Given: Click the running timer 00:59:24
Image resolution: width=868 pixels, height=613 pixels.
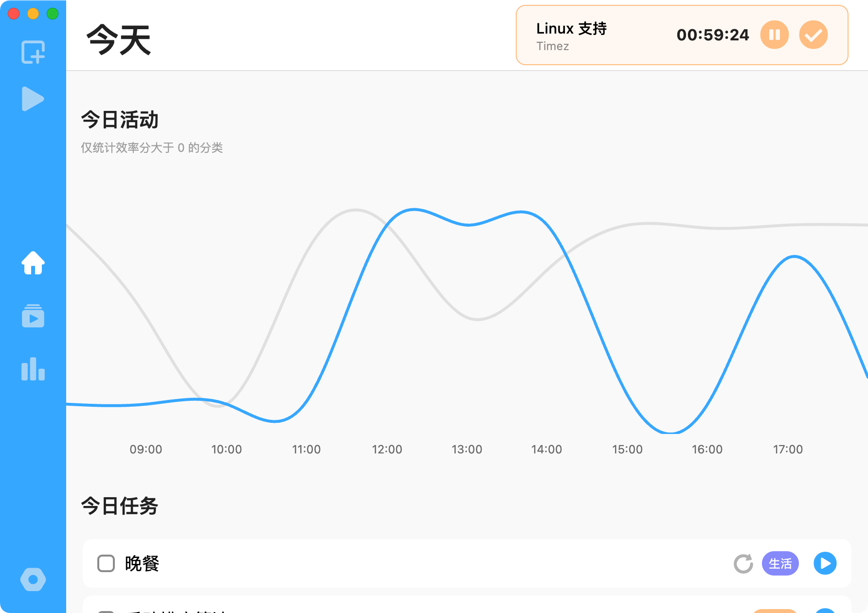Looking at the screenshot, I should pos(713,35).
